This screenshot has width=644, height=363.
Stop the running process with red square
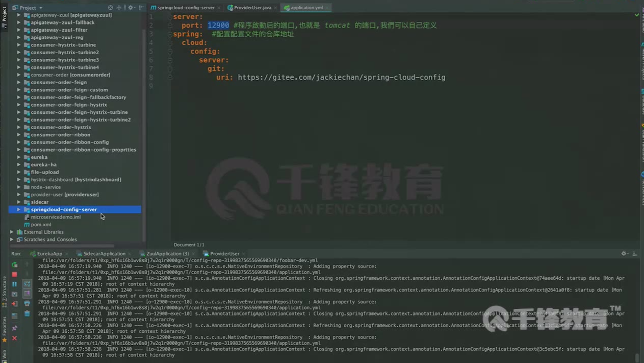coord(14,274)
